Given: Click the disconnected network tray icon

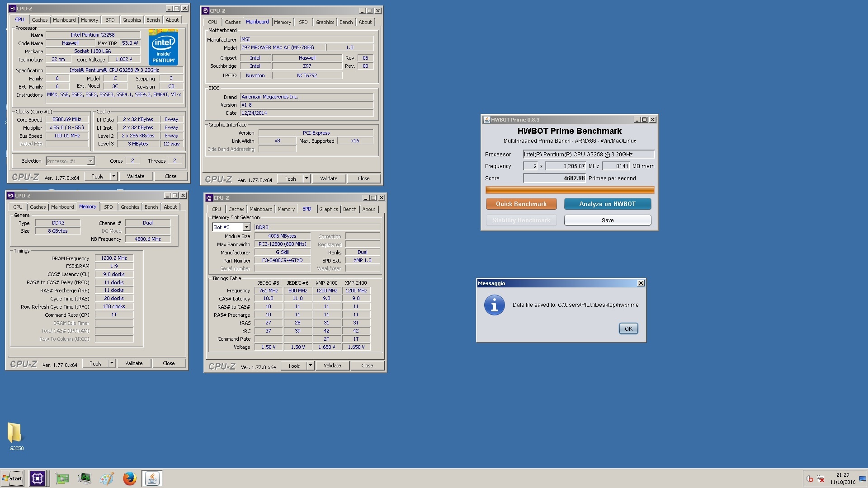Looking at the screenshot, I should [821, 479].
